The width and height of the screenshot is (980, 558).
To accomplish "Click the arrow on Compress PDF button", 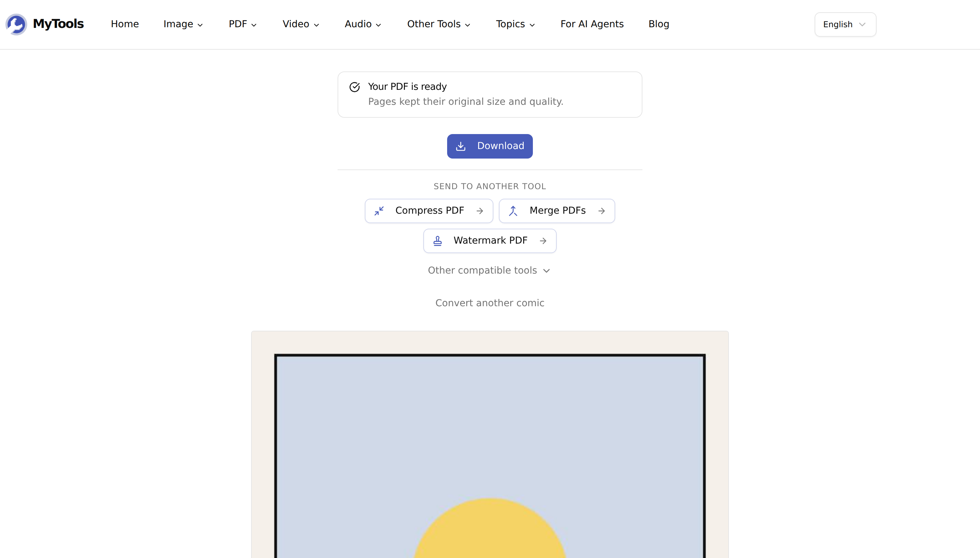I will pos(480,211).
